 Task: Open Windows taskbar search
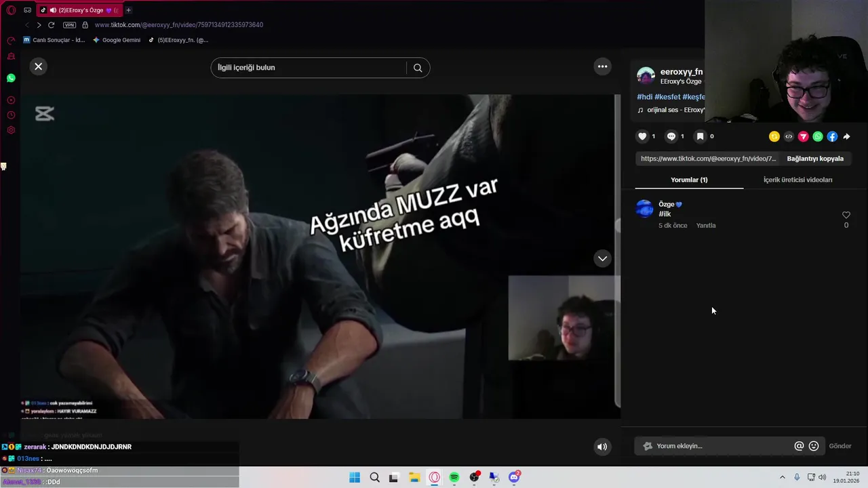(x=374, y=477)
